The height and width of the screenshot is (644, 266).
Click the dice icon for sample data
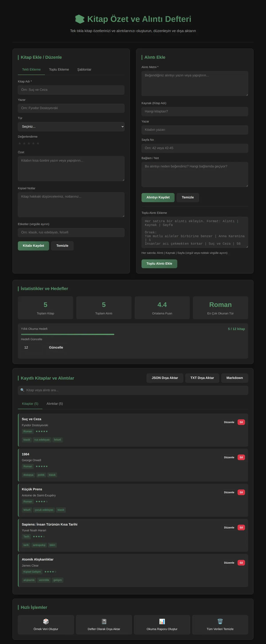click(46, 621)
